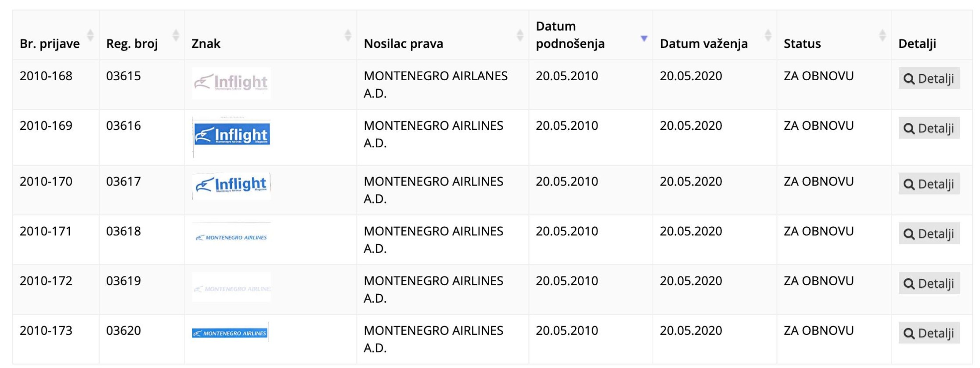Sort by Br. prijave column arrows
980x368 pixels.
pos(90,35)
